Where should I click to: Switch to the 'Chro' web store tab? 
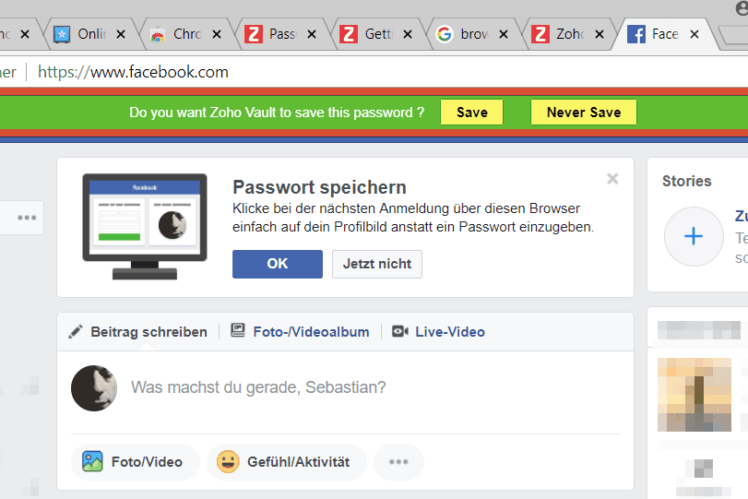click(185, 34)
